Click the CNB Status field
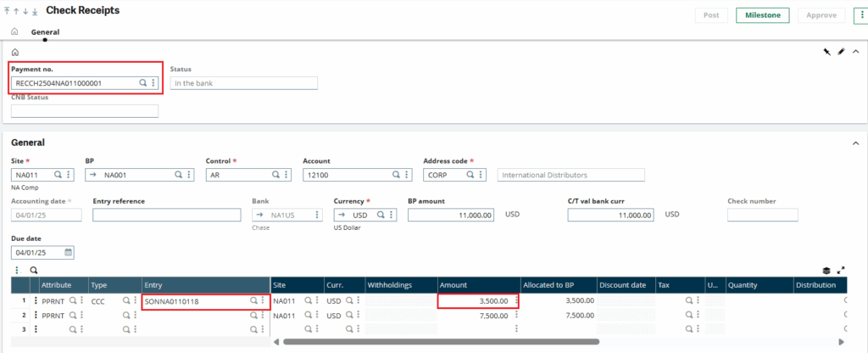Screen dimensions: 868x353 pyautogui.click(x=85, y=111)
